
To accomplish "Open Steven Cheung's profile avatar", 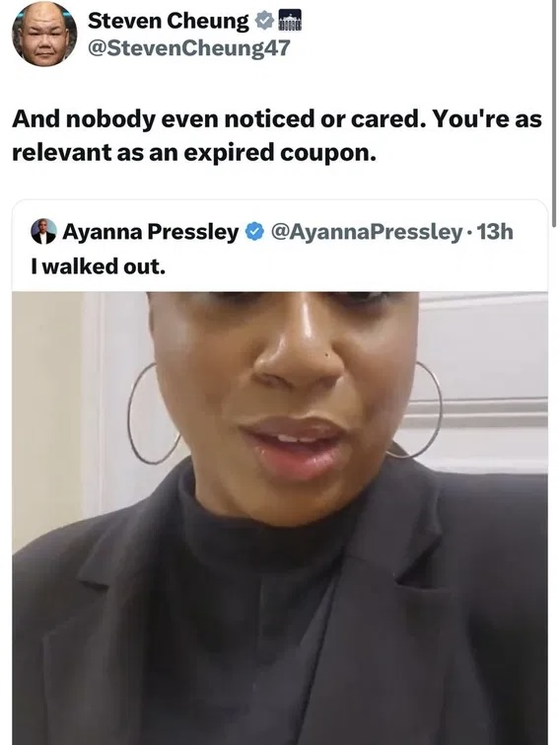I will point(44,34).
